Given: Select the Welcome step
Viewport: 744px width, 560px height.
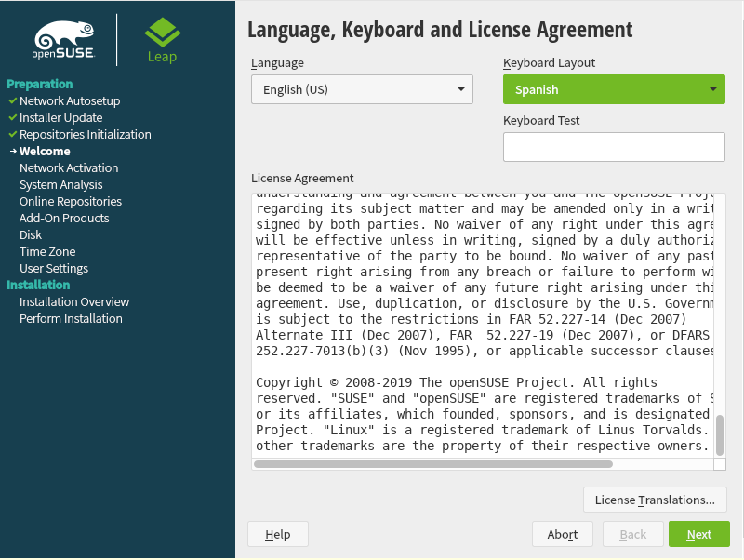Looking at the screenshot, I should click(x=45, y=151).
